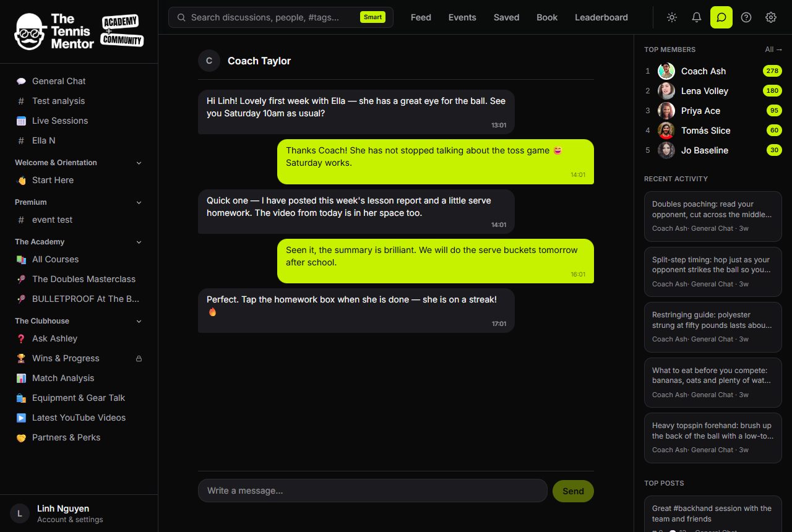Click The Tennis Mentor logo
This screenshot has height=532, width=792.
click(79, 32)
